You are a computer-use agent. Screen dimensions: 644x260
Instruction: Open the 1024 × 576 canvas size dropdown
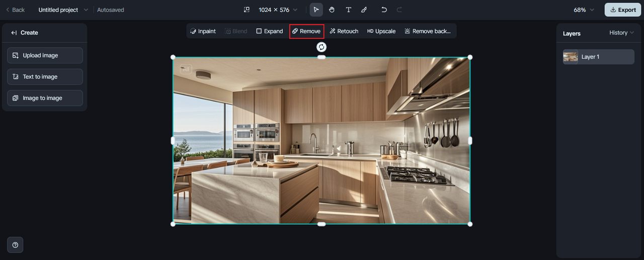[x=278, y=10]
